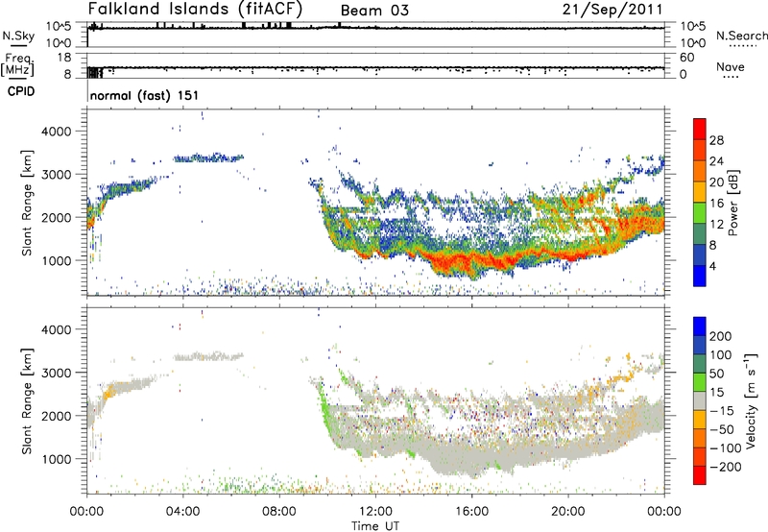
Task: Click the '4000' tick on power panel
Action: tap(56, 132)
